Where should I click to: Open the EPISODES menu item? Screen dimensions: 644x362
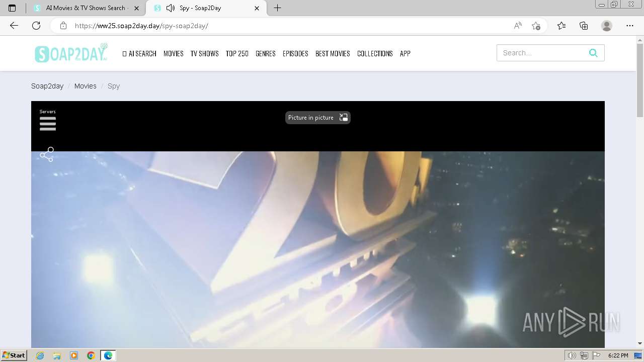click(295, 53)
